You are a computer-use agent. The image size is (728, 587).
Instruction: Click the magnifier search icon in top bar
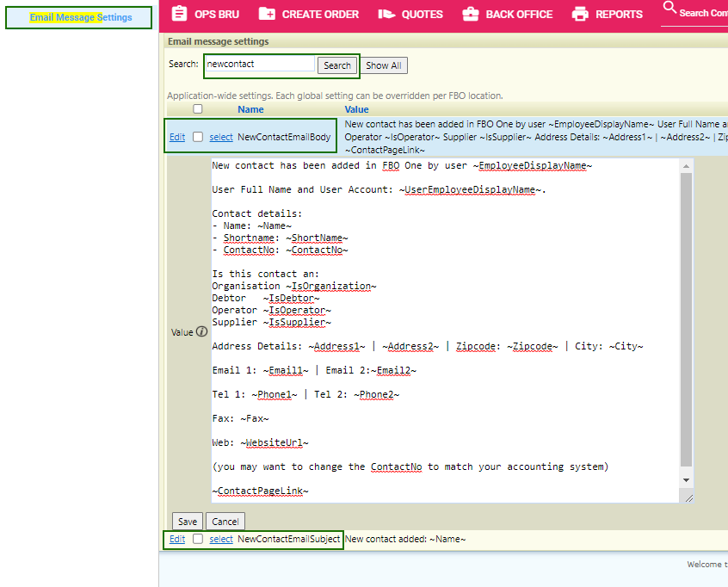click(669, 8)
